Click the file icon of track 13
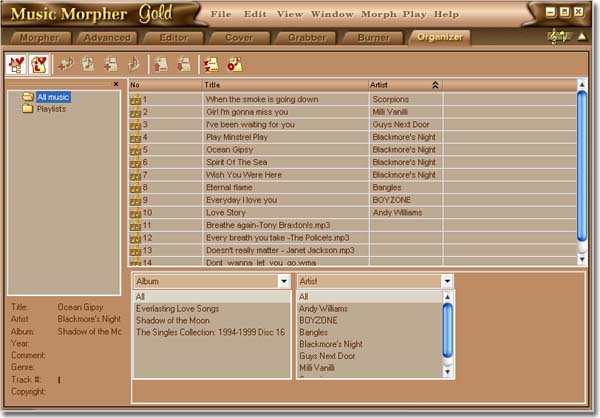The width and height of the screenshot is (600, 418). click(135, 252)
